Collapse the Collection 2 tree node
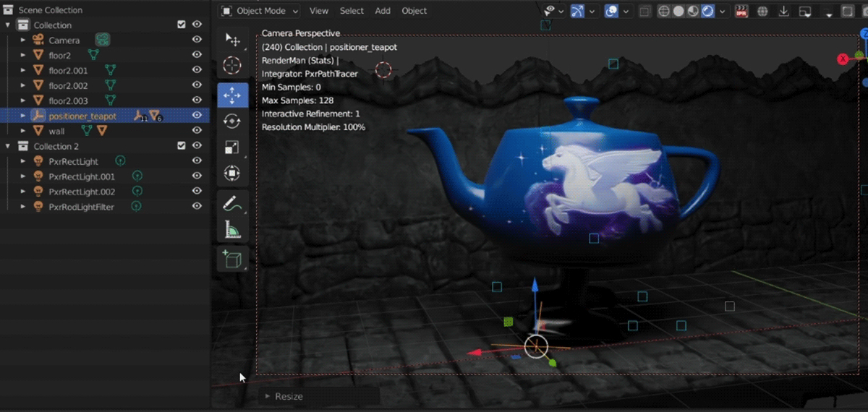The width and height of the screenshot is (868, 412). [9, 146]
